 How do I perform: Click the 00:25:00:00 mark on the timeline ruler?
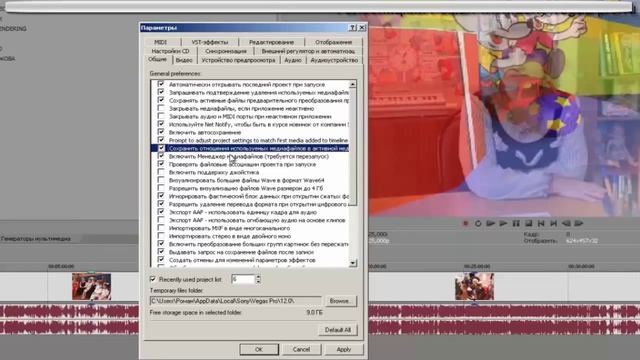477,266
